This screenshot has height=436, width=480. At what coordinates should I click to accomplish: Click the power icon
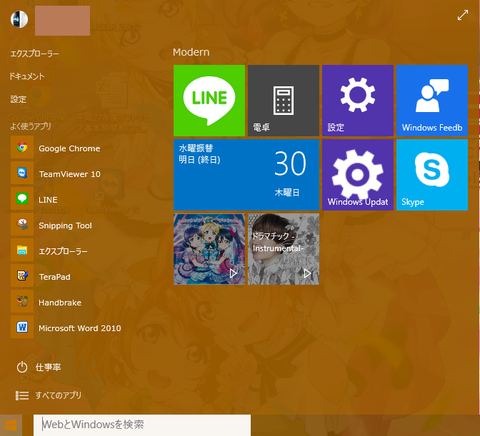[x=22, y=367]
